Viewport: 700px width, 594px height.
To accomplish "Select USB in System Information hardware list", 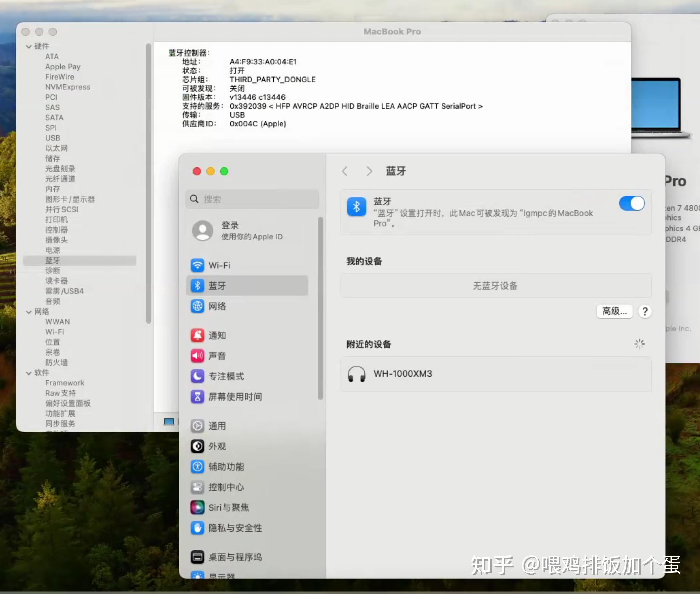I will coord(53,138).
